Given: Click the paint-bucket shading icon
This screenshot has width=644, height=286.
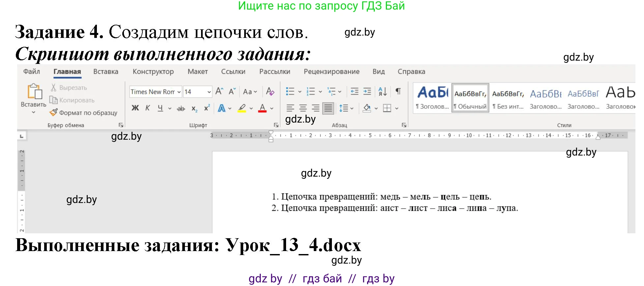Looking at the screenshot, I should (367, 108).
